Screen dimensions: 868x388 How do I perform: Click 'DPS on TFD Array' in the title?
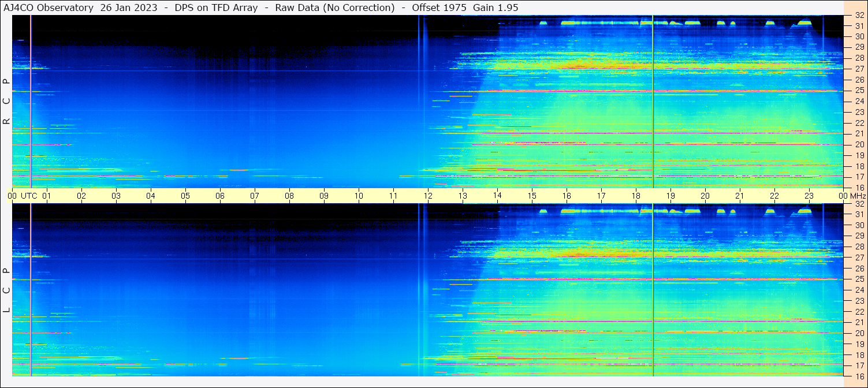pyautogui.click(x=213, y=8)
